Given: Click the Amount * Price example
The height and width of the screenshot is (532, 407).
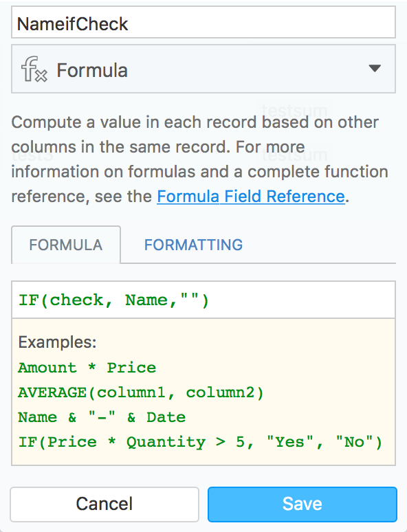Looking at the screenshot, I should coord(87,368).
